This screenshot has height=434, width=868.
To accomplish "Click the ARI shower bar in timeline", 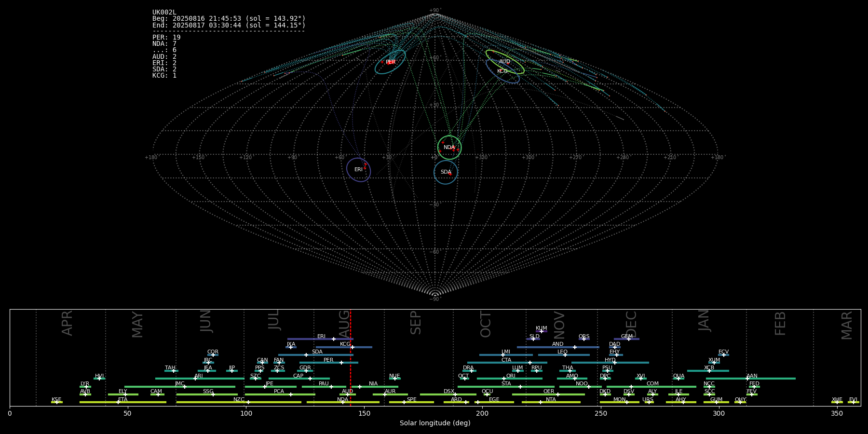I will pos(200,379).
